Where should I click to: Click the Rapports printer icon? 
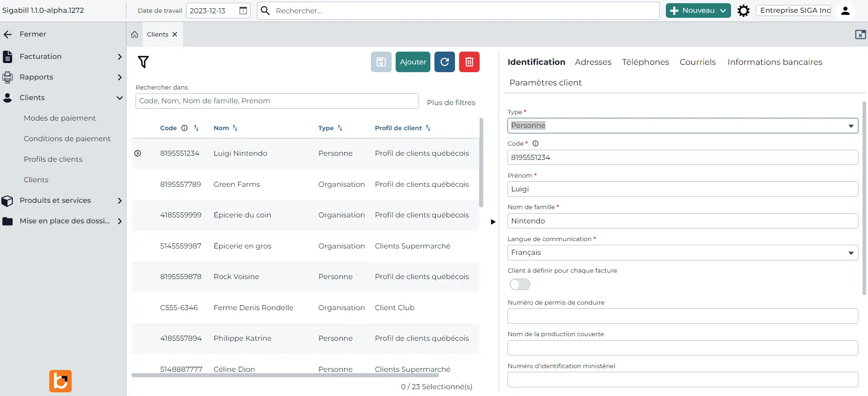(7, 77)
